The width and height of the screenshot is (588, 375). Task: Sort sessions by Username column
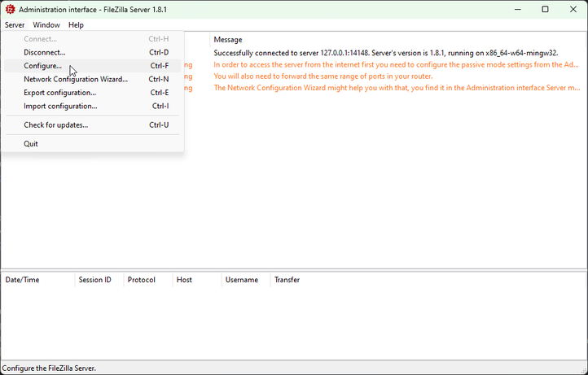(x=246, y=280)
